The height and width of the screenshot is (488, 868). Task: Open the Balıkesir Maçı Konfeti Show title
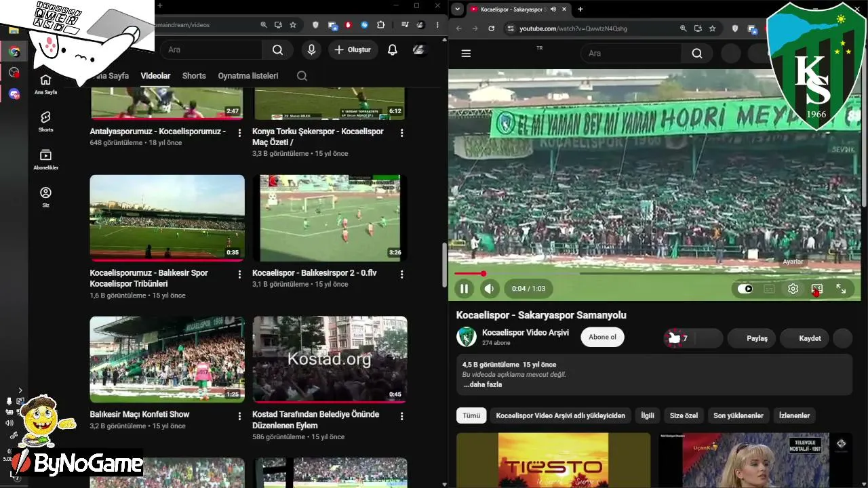pyautogui.click(x=140, y=414)
